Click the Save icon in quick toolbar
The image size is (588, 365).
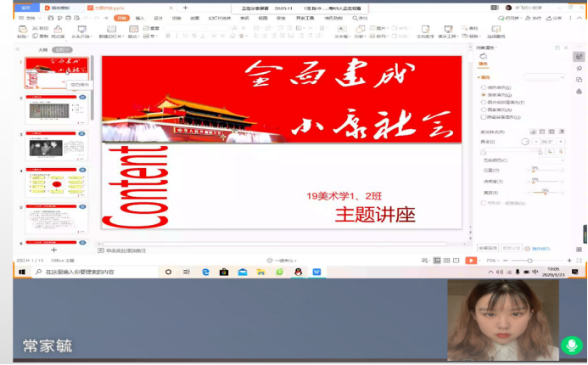point(51,18)
